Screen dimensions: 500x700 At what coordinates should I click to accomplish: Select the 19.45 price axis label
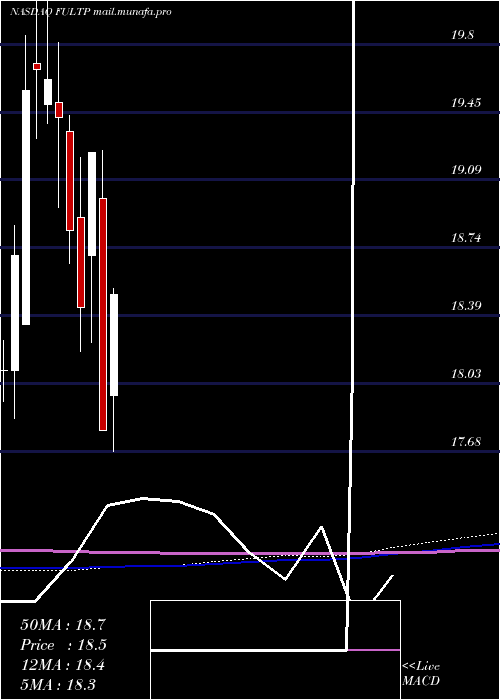466,103
